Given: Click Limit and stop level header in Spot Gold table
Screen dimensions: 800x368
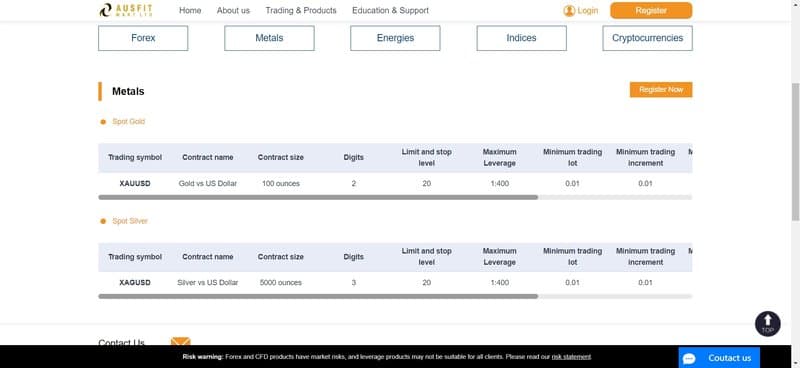Looking at the screenshot, I should tap(427, 157).
